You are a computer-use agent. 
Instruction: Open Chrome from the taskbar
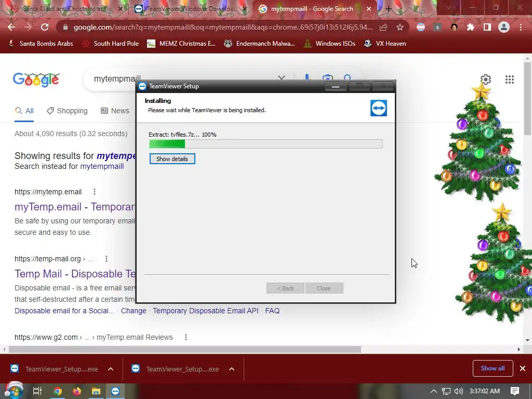click(x=58, y=391)
